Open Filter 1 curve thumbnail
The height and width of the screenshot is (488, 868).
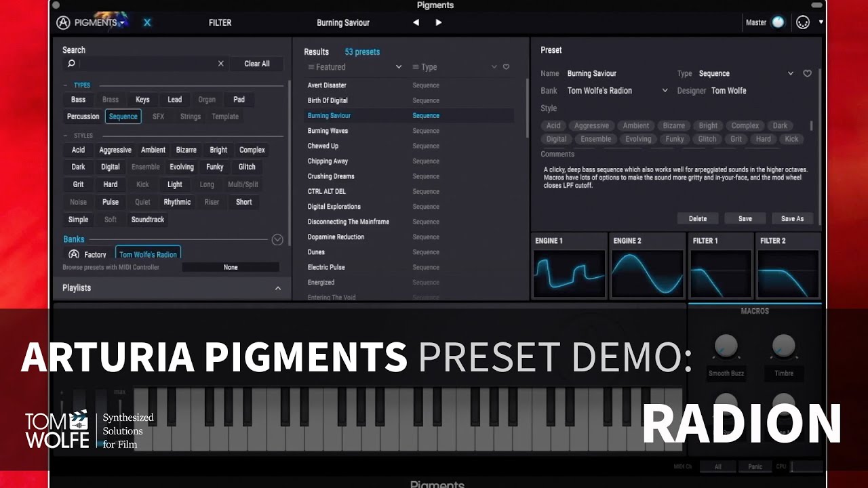pyautogui.click(x=721, y=273)
